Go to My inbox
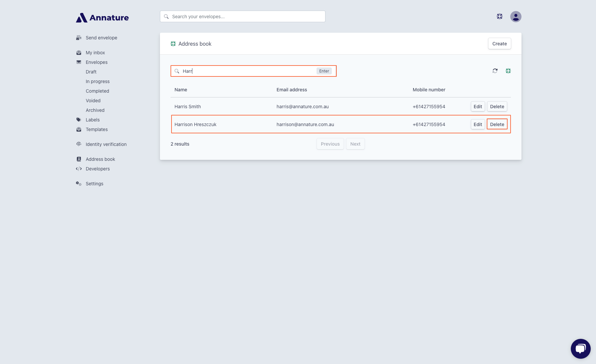Image resolution: width=596 pixels, height=364 pixels. [95, 53]
